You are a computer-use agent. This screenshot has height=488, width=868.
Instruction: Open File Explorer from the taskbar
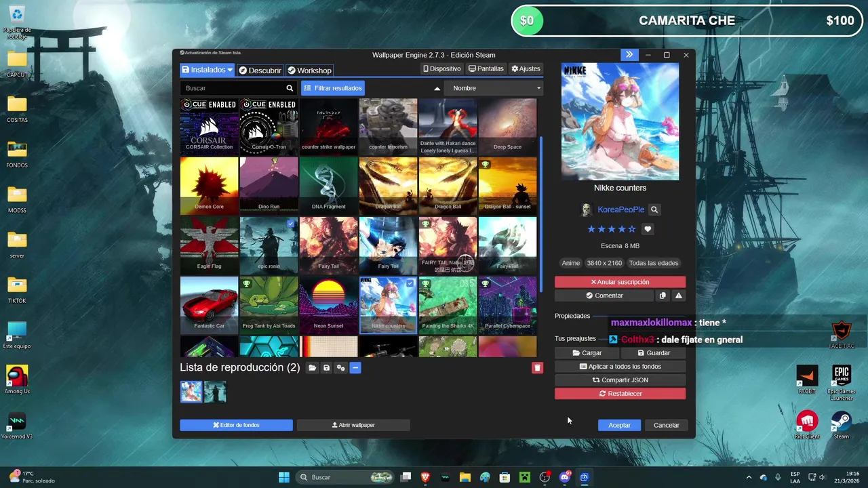pyautogui.click(x=465, y=477)
